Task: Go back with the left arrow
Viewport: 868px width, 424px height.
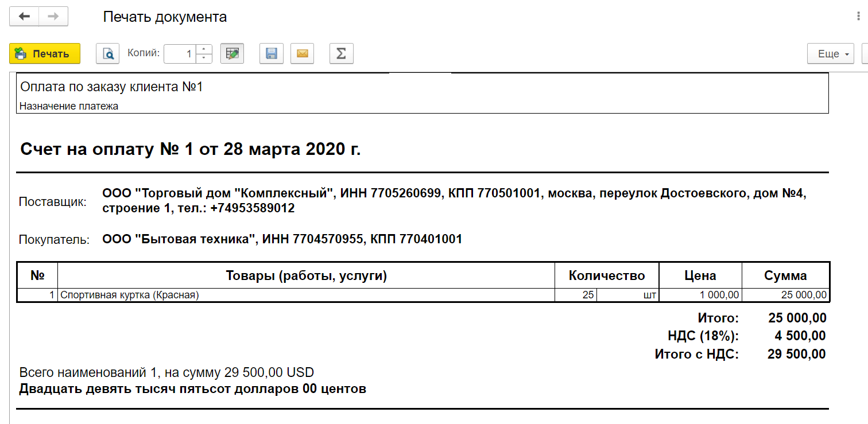Action: (x=24, y=17)
